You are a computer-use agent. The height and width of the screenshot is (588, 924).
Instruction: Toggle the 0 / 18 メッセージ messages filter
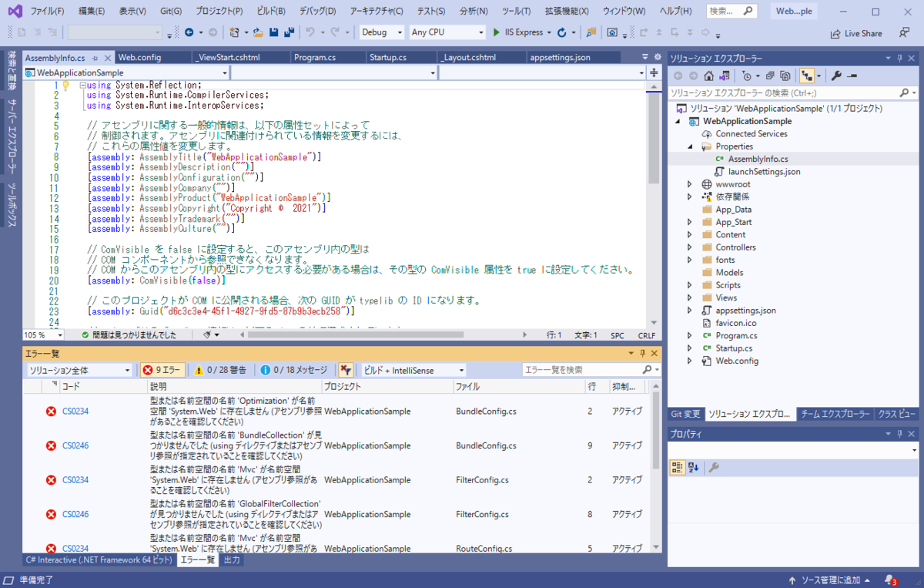[x=293, y=370]
